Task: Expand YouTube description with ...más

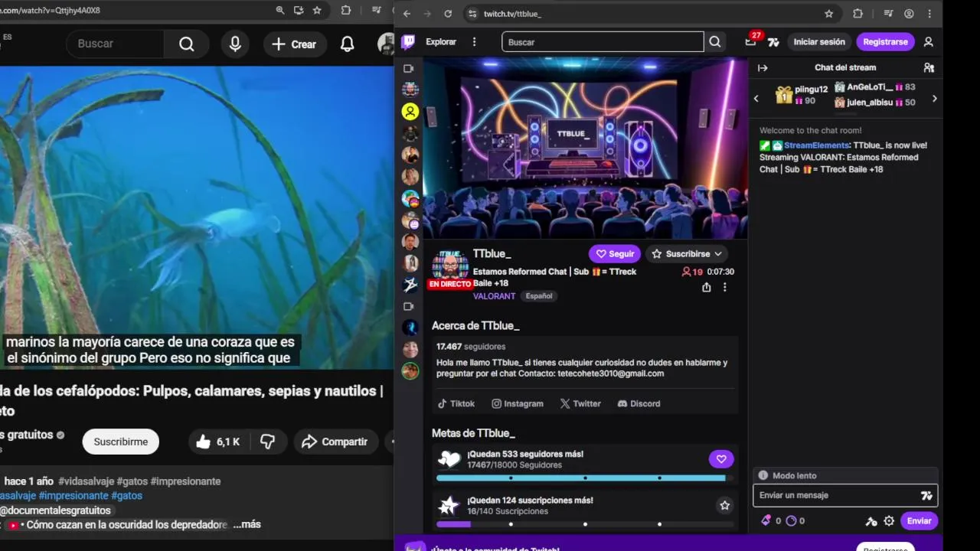Action: pos(247,524)
